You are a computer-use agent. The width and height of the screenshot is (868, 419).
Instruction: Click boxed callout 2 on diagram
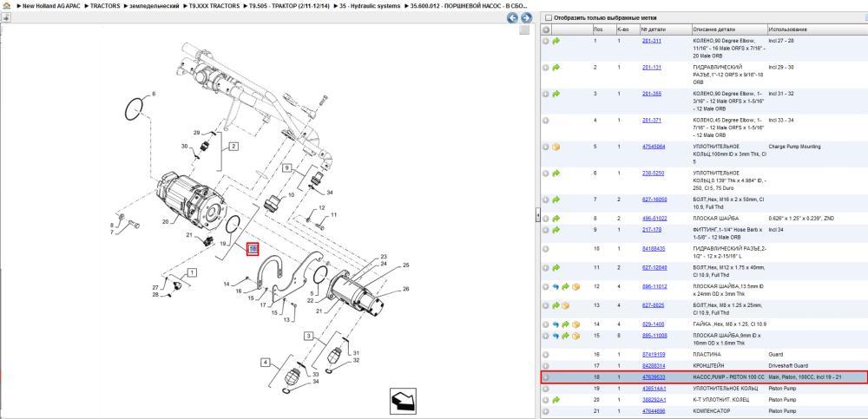233,147
